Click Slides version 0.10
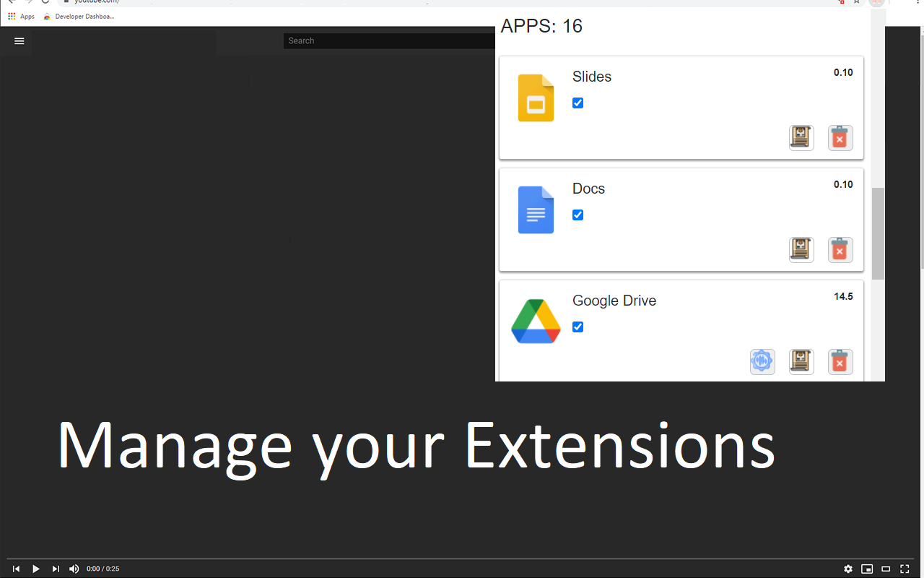This screenshot has width=924, height=578. point(843,72)
